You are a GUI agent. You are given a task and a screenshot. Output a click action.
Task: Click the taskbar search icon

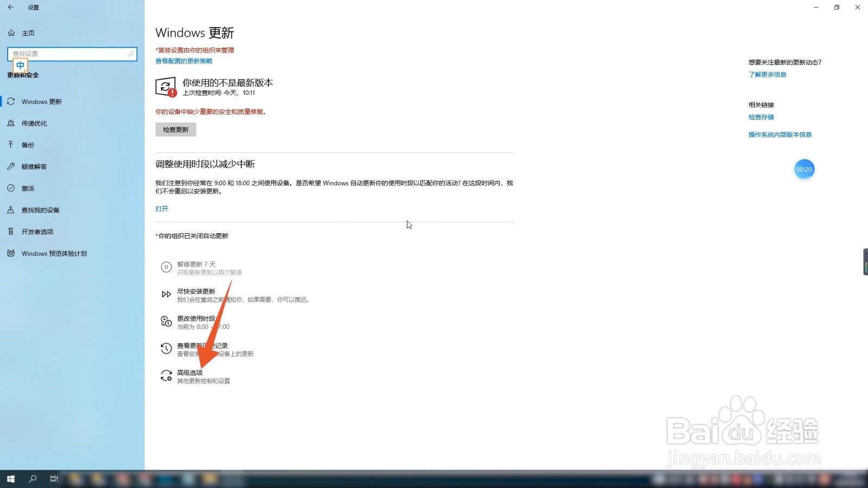coord(33,479)
